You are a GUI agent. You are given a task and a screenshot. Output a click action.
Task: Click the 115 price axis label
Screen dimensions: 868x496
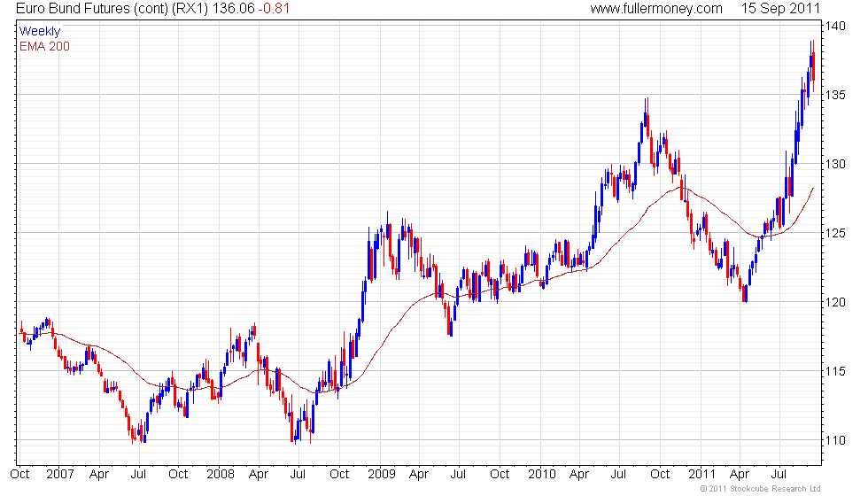(x=835, y=371)
